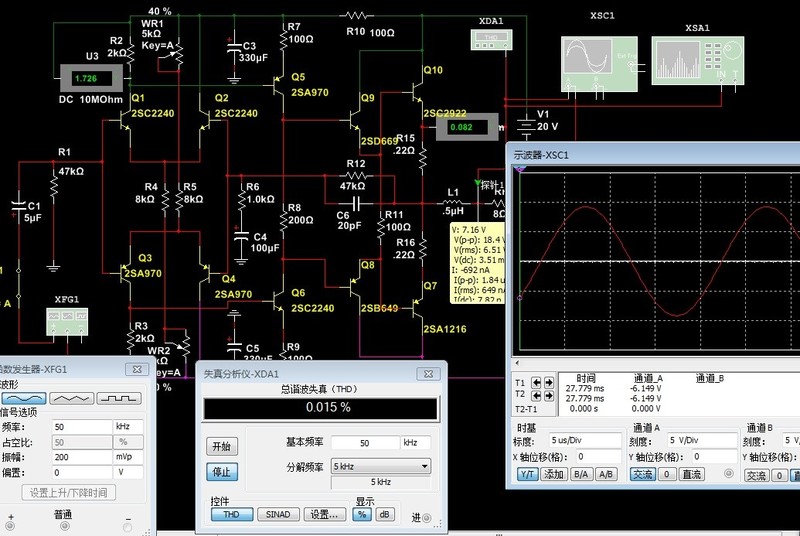The height and width of the screenshot is (536, 800).
Task: Open frequency unit kHz selector in XFG1
Action: [x=127, y=426]
